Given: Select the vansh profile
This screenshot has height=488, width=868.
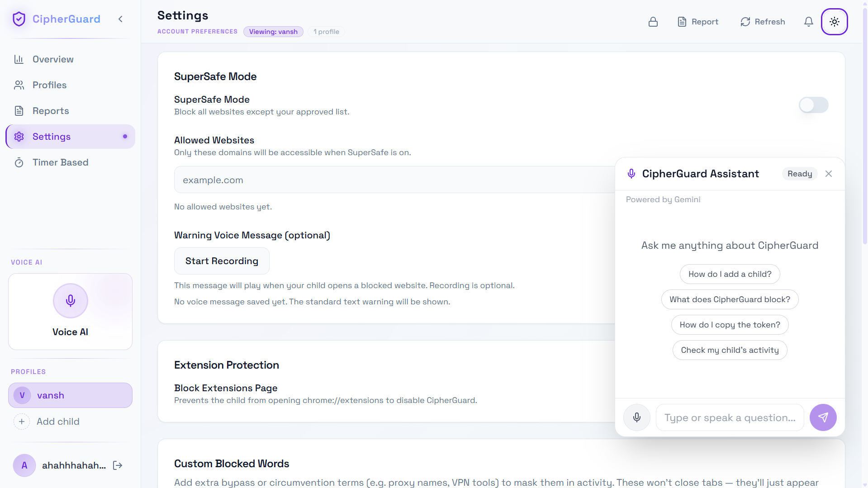Looking at the screenshot, I should point(70,395).
